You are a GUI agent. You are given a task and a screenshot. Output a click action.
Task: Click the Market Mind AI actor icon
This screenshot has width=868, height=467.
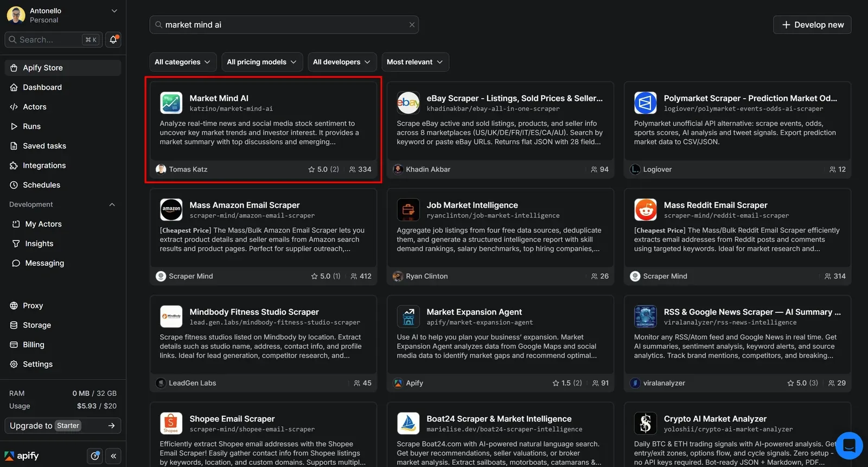point(171,103)
